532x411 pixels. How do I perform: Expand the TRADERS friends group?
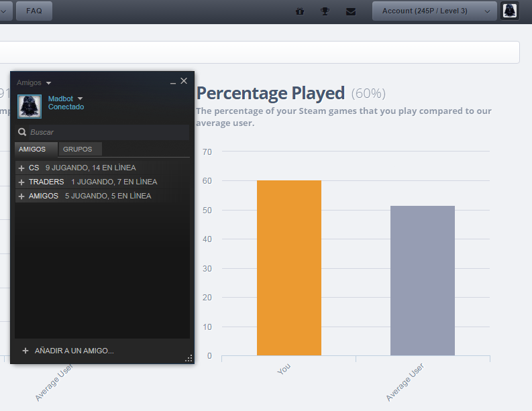click(21, 182)
